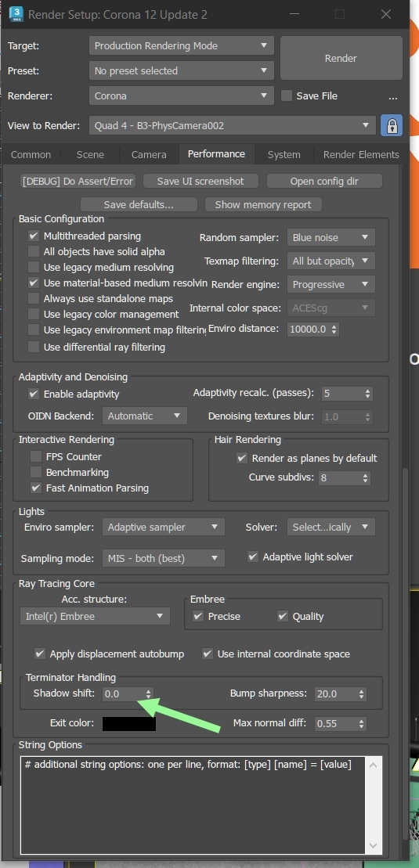Open the lights Solver dropdown

tap(331, 527)
